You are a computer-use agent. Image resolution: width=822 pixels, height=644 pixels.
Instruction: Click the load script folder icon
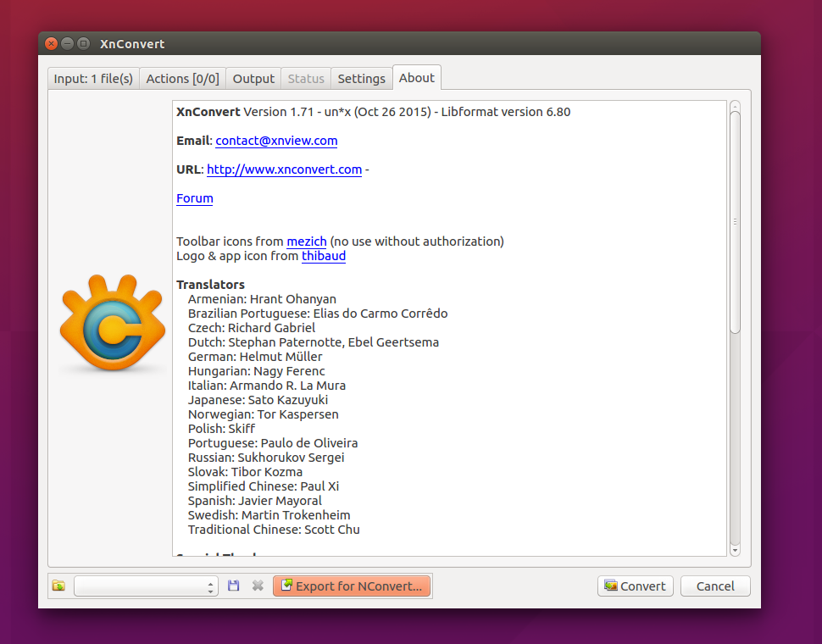point(58,586)
